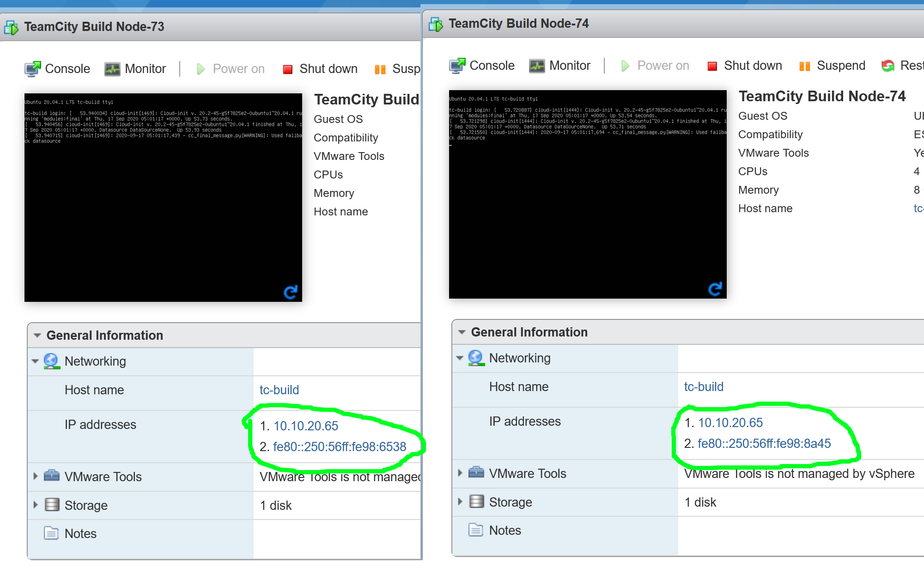The height and width of the screenshot is (569, 924).
Task: Select the 'Guest OS' label in Node-74
Action: tap(763, 116)
